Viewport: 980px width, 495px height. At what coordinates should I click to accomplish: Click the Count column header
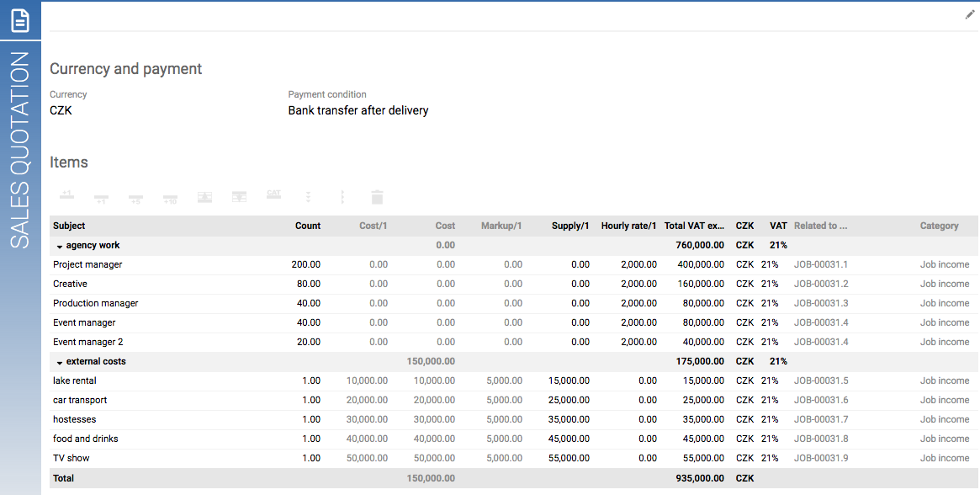click(x=308, y=226)
